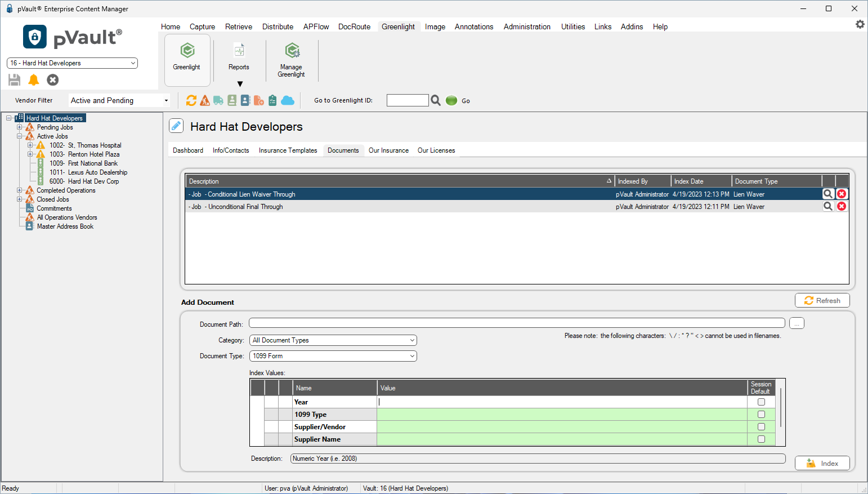
Task: Click the orange notification bell icon
Action: pos(34,80)
